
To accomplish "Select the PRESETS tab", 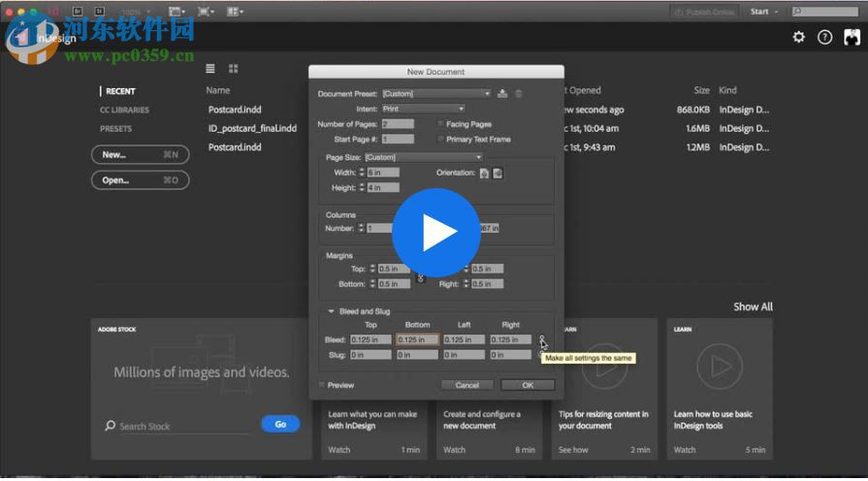I will [115, 128].
